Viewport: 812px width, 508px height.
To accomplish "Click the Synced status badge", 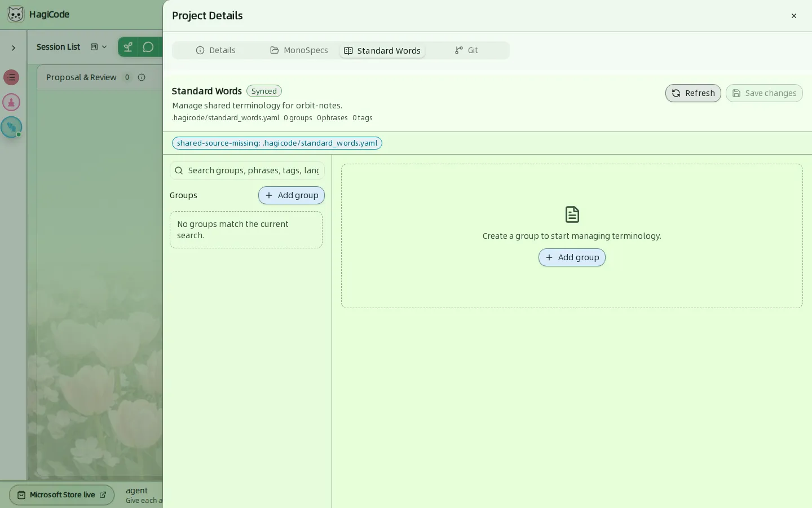I will tap(264, 91).
